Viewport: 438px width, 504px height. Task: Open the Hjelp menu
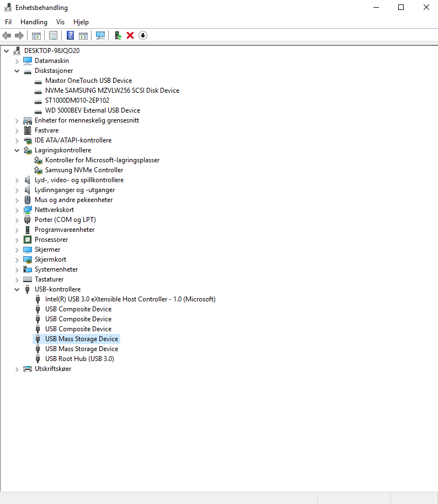pos(81,22)
